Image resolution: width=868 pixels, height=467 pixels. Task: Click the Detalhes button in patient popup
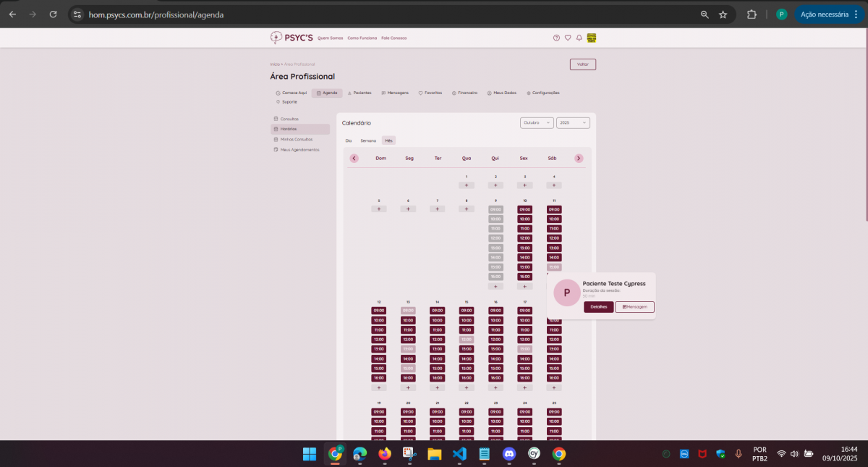coord(598,307)
